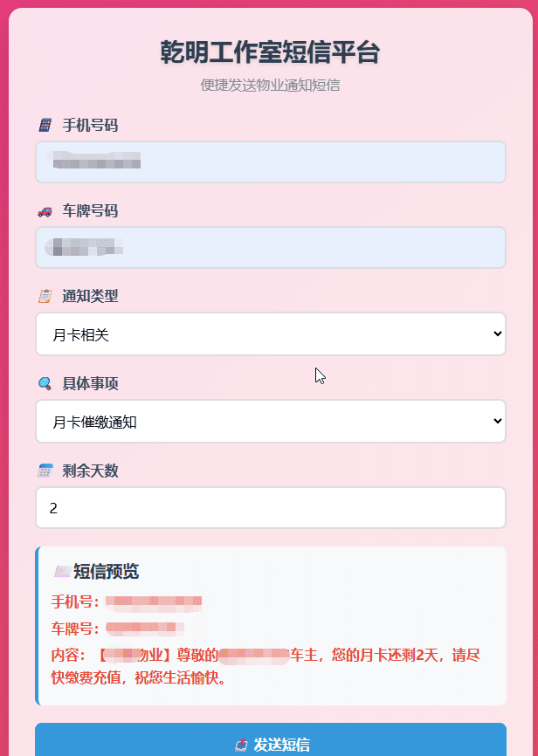
Task: Click the 内容 message text in the preview
Action: pyautogui.click(x=262, y=666)
